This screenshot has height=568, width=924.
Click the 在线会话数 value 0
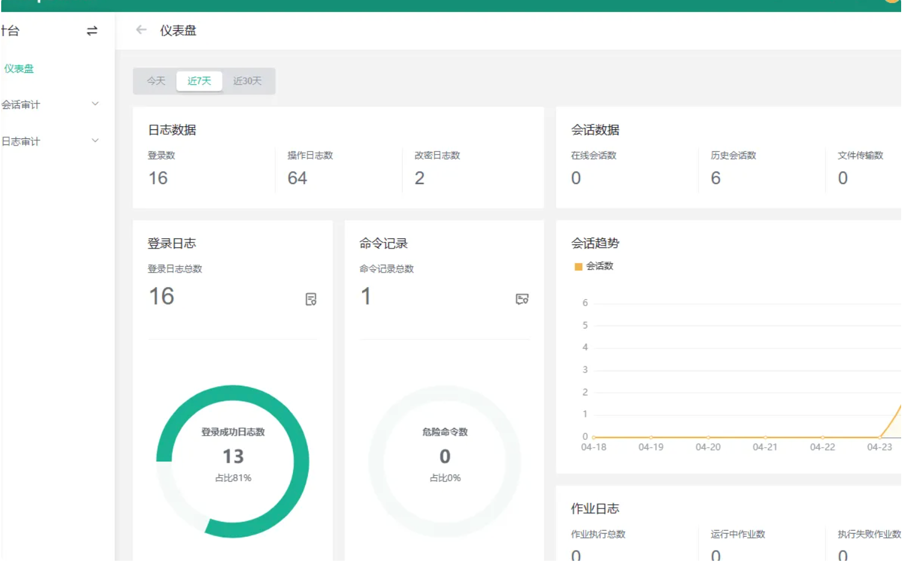(576, 178)
